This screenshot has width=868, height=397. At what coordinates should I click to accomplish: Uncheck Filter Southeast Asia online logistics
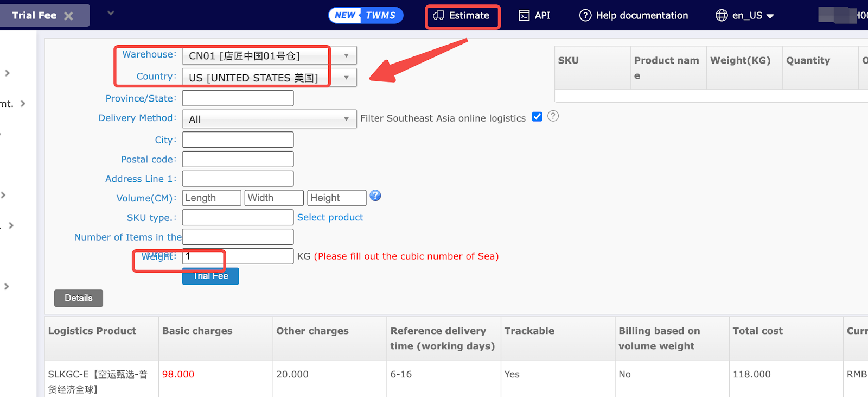[537, 117]
